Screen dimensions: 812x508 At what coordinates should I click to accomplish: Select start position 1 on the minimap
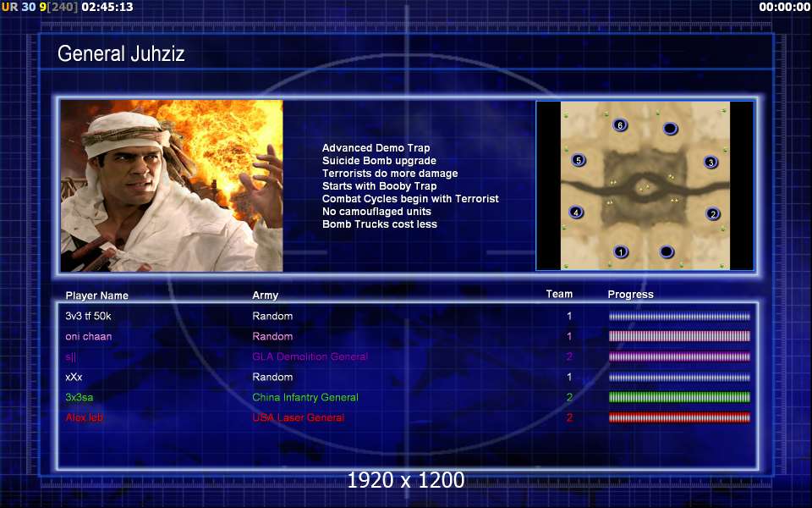(x=620, y=252)
